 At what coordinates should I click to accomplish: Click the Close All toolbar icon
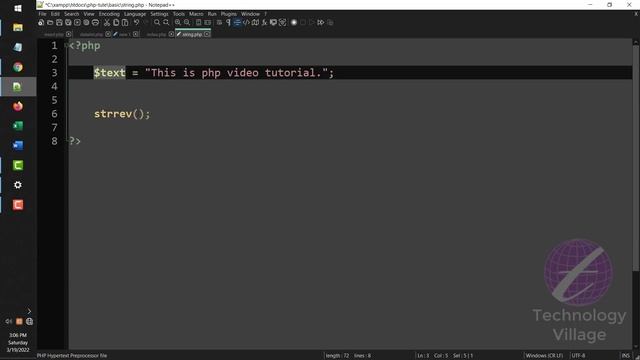pos(86,22)
